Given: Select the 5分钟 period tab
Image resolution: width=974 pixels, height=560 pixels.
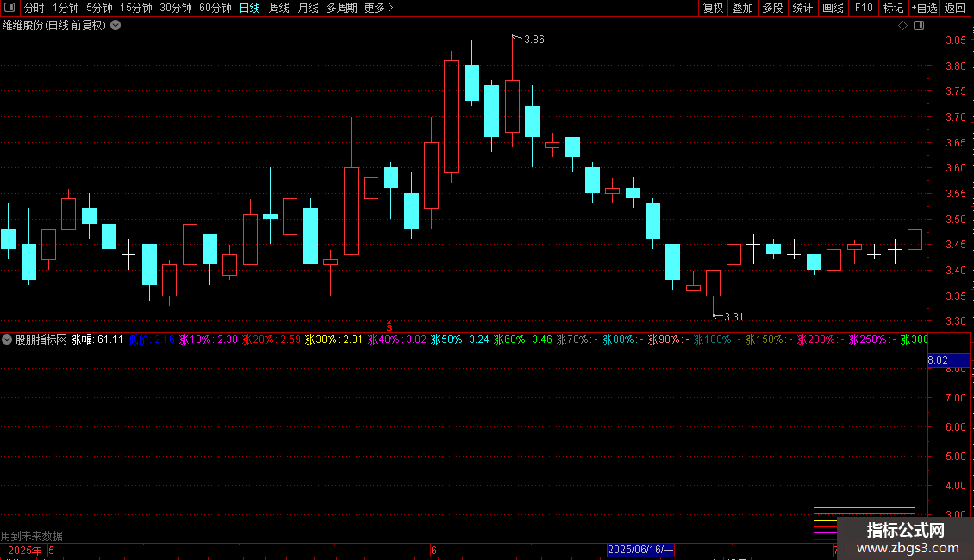Looking at the screenshot, I should click(99, 8).
